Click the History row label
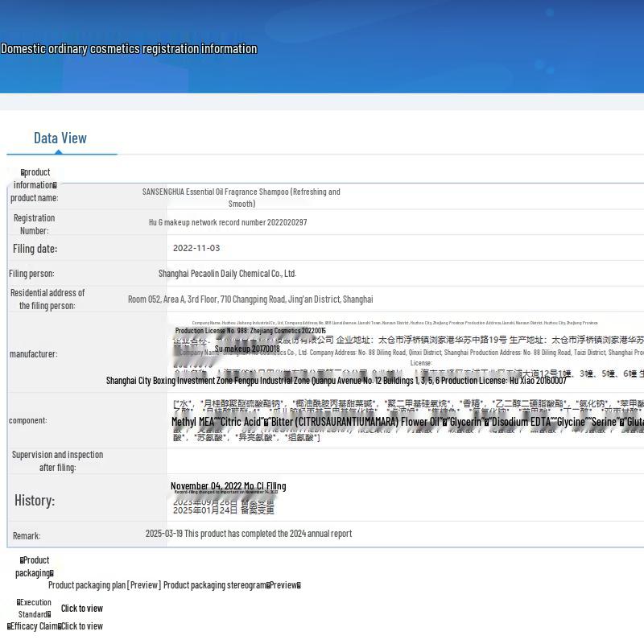 point(35,501)
